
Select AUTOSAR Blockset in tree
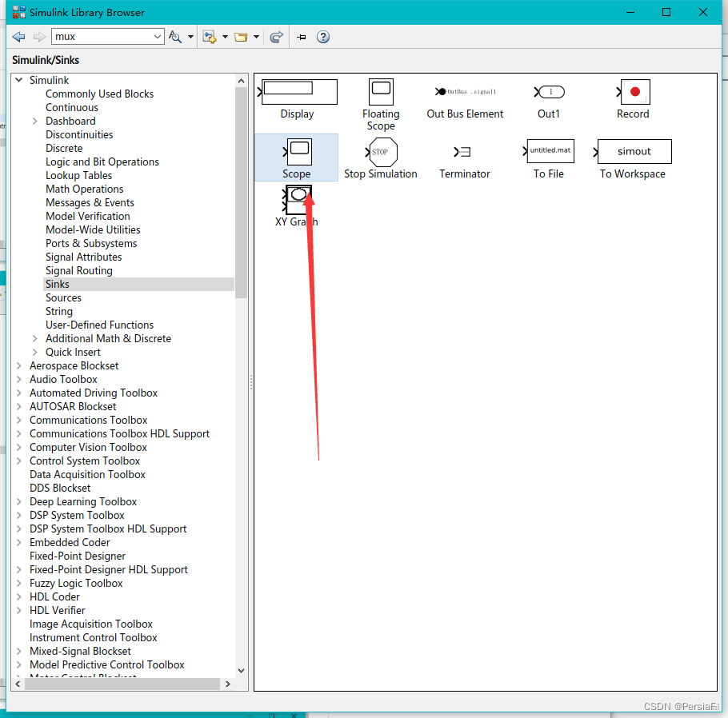tap(73, 406)
